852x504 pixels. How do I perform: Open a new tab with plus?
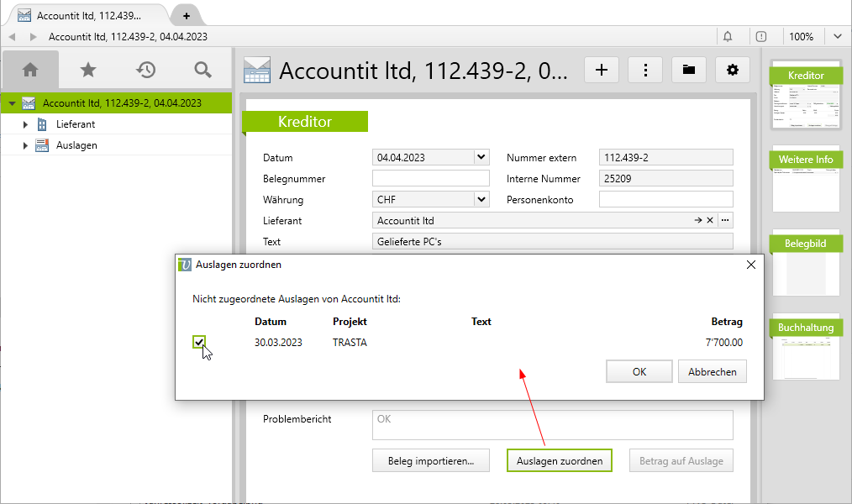point(187,16)
